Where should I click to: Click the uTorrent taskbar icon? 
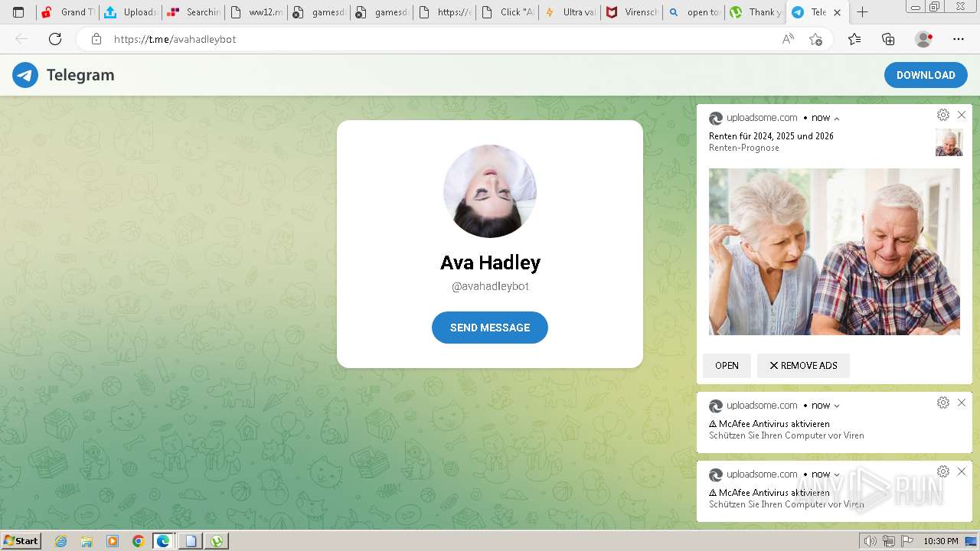pyautogui.click(x=217, y=541)
